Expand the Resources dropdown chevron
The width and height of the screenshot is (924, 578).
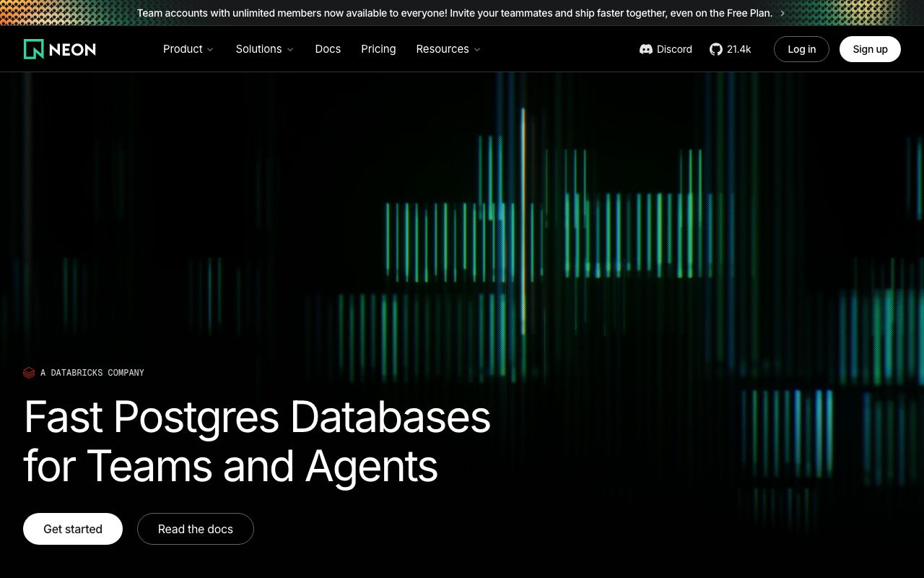pyautogui.click(x=477, y=50)
